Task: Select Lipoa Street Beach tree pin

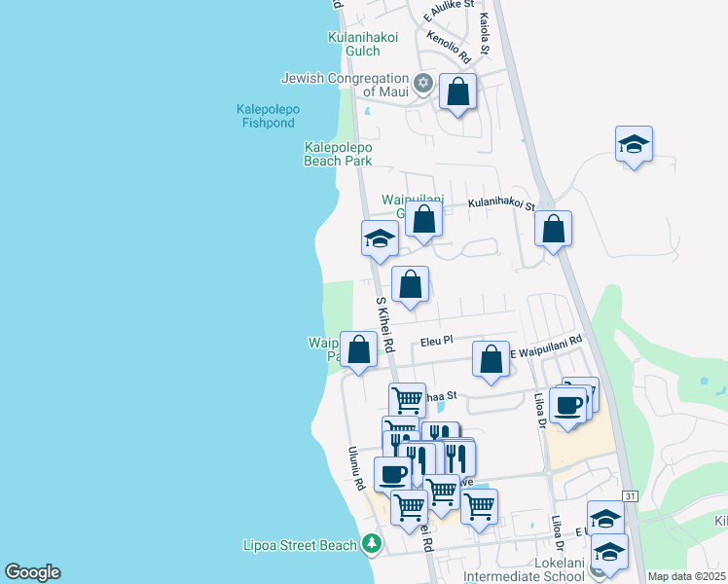Action: click(371, 544)
